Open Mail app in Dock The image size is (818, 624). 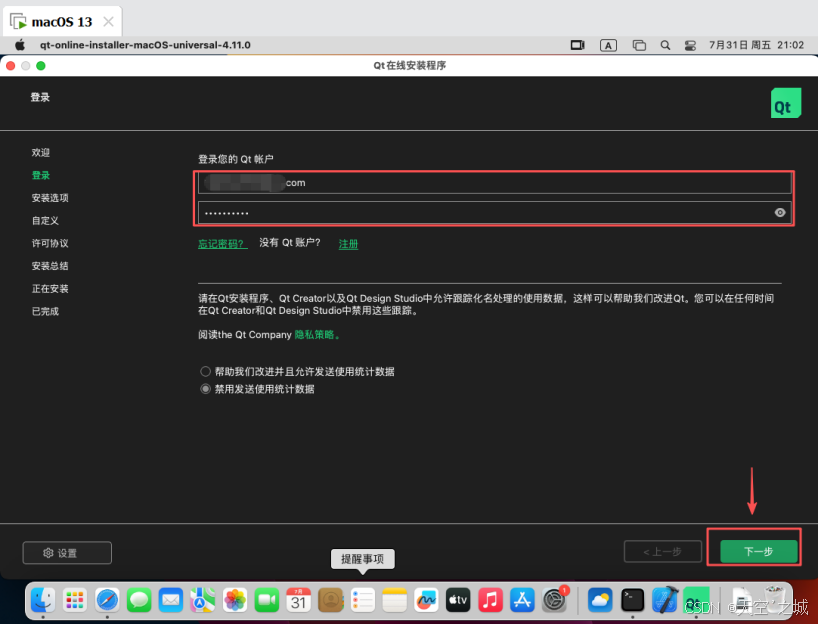pyautogui.click(x=171, y=600)
